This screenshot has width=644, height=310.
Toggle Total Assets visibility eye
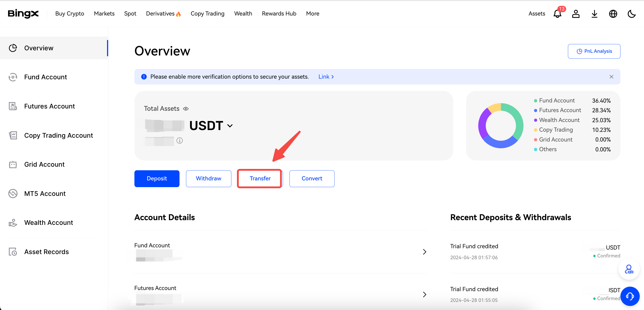coord(186,108)
